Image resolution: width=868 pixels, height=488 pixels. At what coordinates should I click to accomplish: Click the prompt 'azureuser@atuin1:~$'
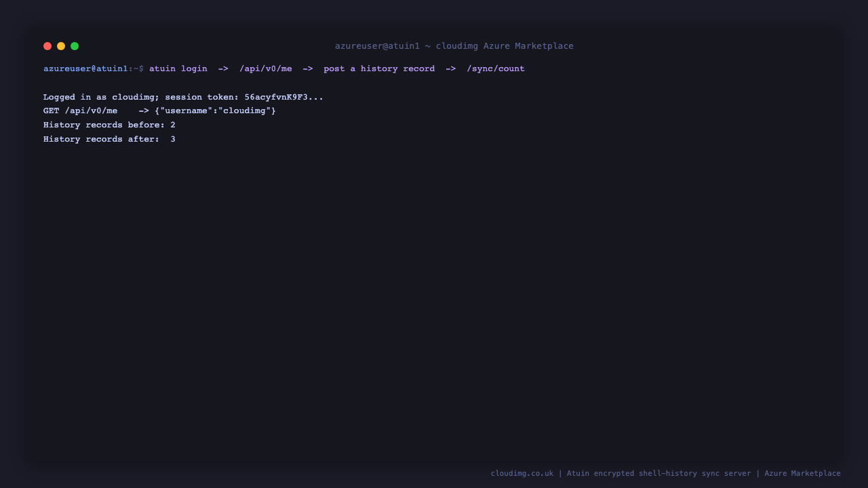94,69
